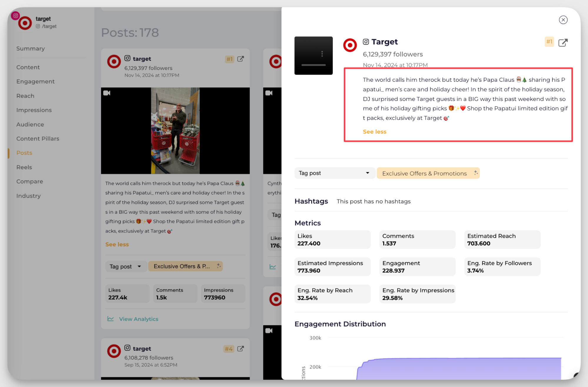Click Comments 1.5k on first card

coord(175,294)
